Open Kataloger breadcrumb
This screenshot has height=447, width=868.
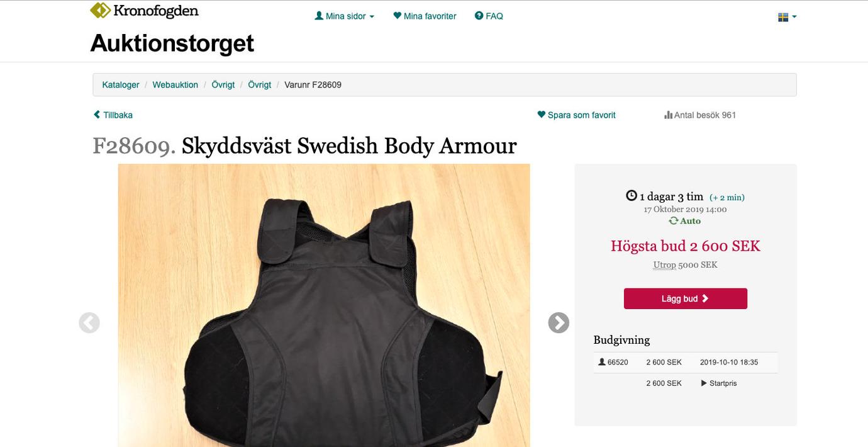(x=121, y=84)
